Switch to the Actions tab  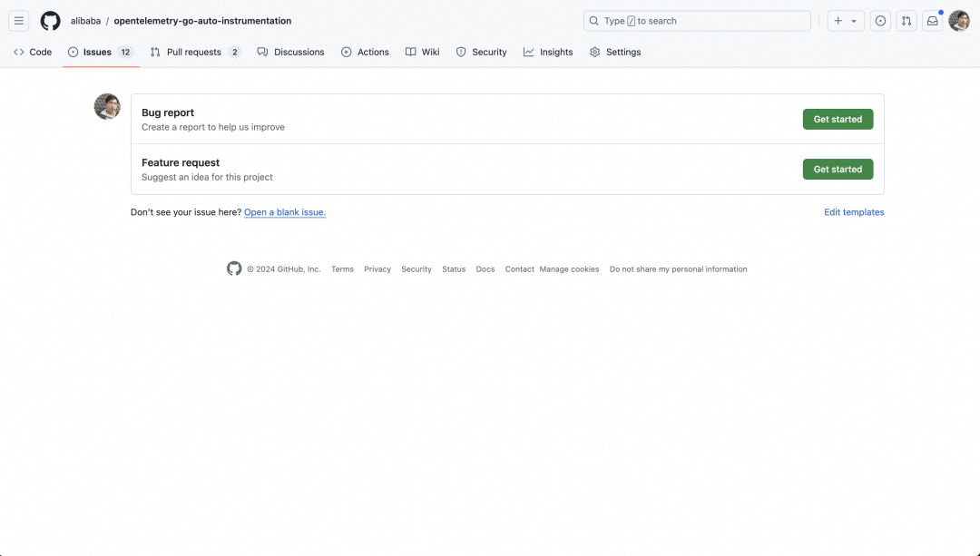pyautogui.click(x=365, y=52)
